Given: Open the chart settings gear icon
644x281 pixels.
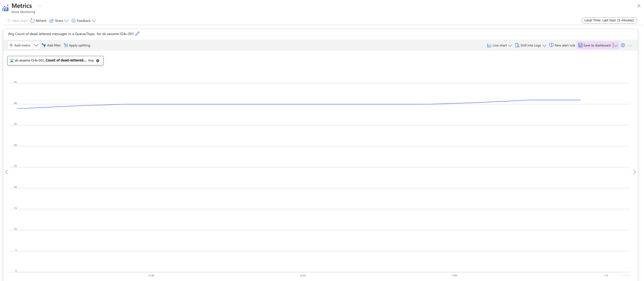Looking at the screenshot, I should tap(623, 45).
